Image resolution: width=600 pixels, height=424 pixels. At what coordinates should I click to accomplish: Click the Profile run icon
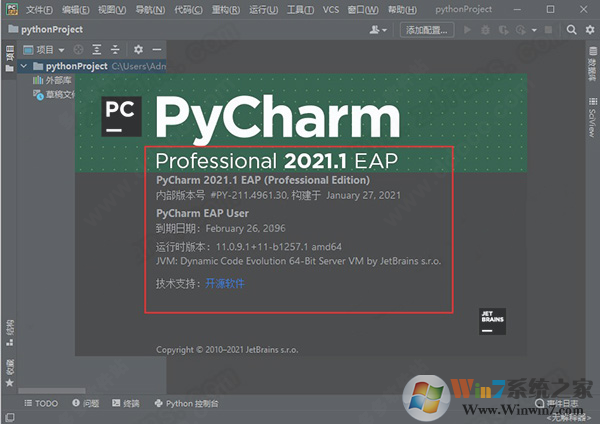pyautogui.click(x=521, y=30)
